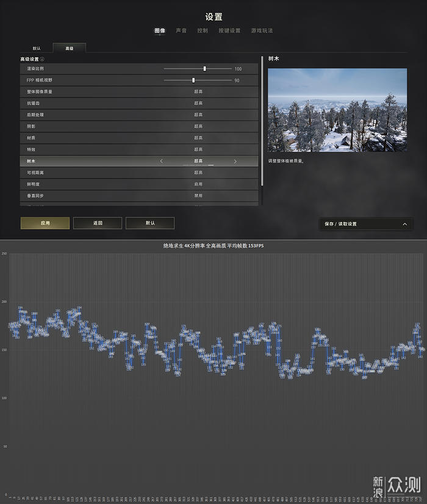Click the settings list vertical scrollbar
Screen dimensions: 427x504
(x=262, y=121)
